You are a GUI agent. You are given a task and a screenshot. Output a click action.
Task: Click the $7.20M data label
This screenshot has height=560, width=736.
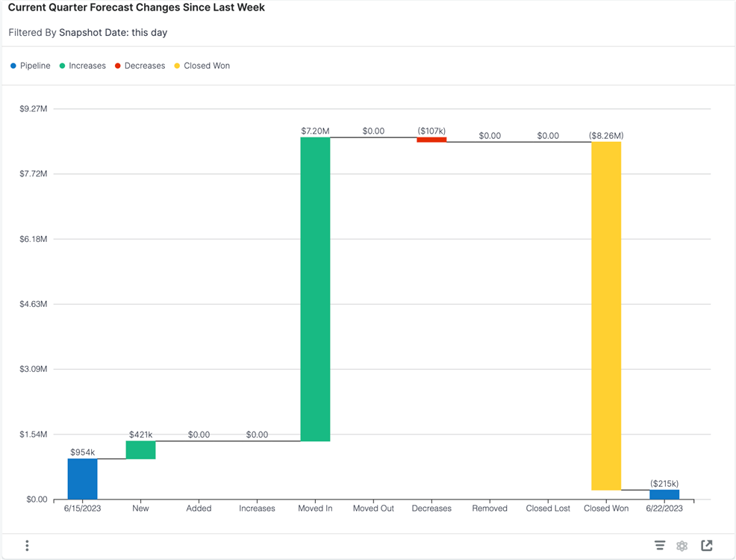pyautogui.click(x=315, y=131)
